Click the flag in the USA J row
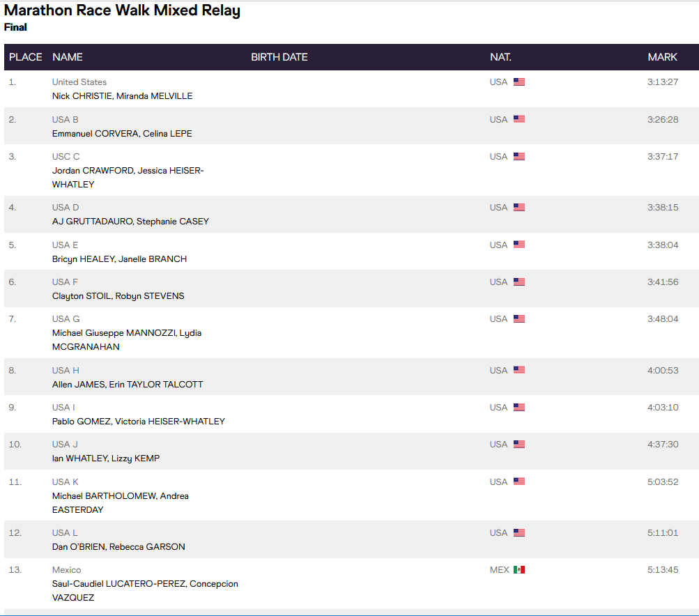This screenshot has height=616, width=699. click(x=519, y=445)
